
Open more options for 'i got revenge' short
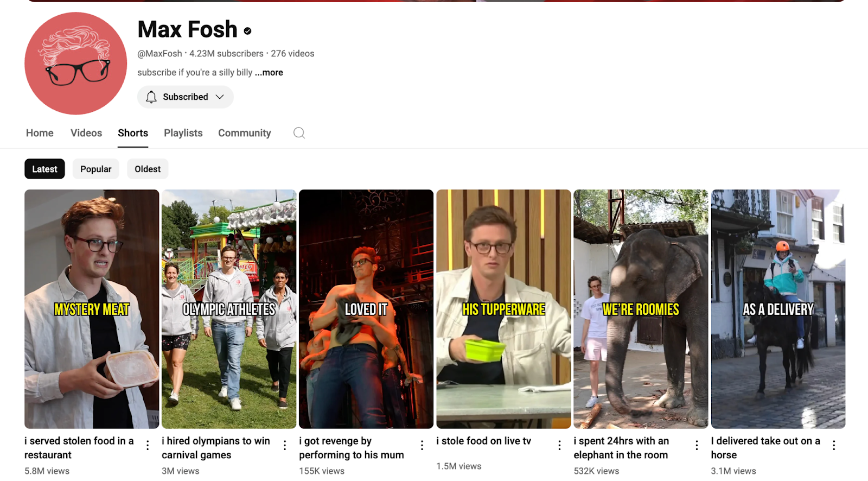422,446
